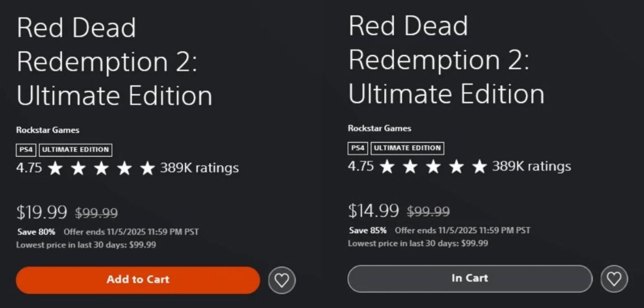Click the PS4 badge on the $19.99 listing

point(26,150)
